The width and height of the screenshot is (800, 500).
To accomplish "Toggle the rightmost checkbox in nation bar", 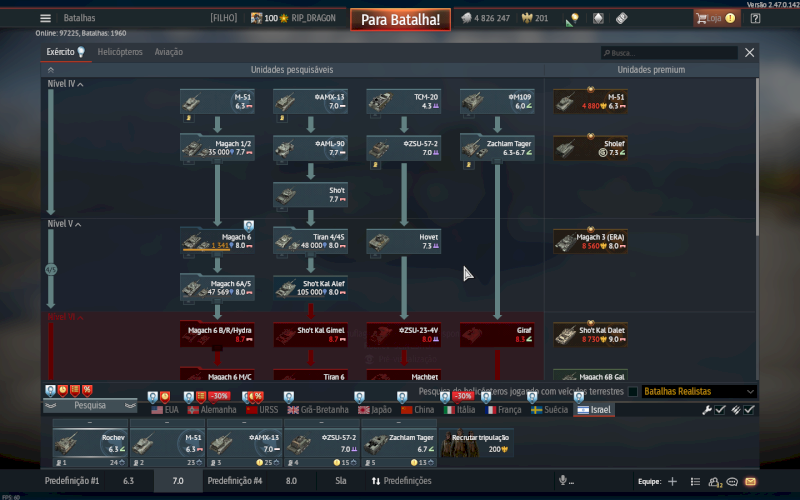I will pos(749,410).
